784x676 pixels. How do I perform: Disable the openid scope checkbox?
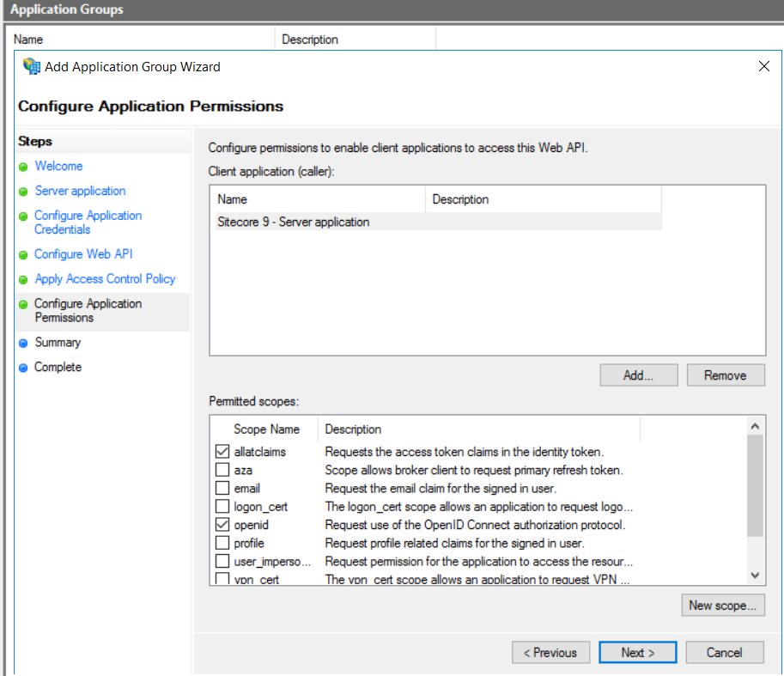tap(222, 524)
